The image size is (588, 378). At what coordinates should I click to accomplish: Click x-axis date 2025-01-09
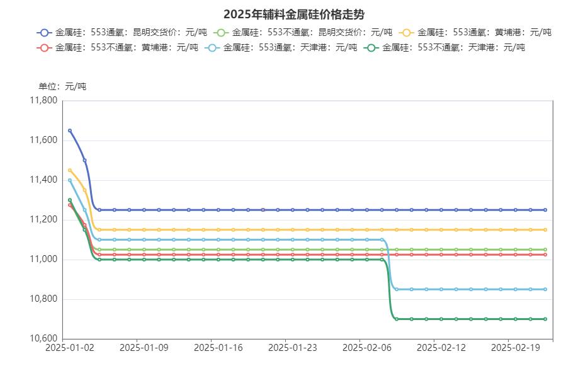144,348
